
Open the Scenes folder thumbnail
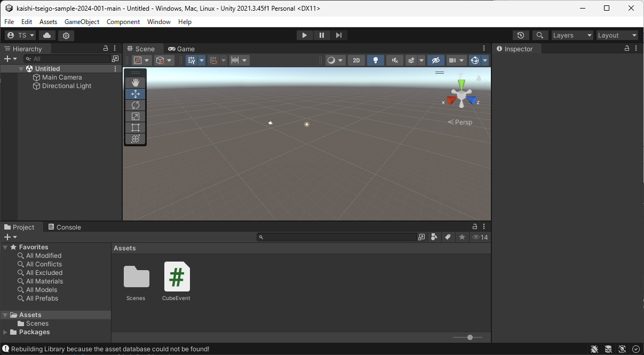(136, 282)
